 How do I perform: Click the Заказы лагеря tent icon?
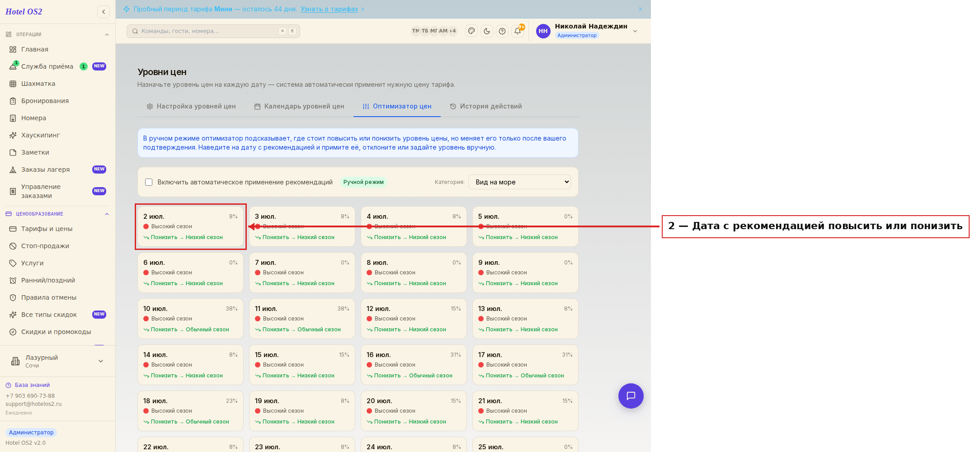point(13,169)
